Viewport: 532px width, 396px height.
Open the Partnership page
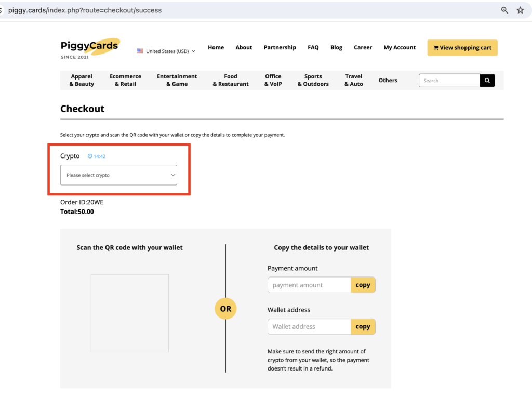(x=280, y=47)
